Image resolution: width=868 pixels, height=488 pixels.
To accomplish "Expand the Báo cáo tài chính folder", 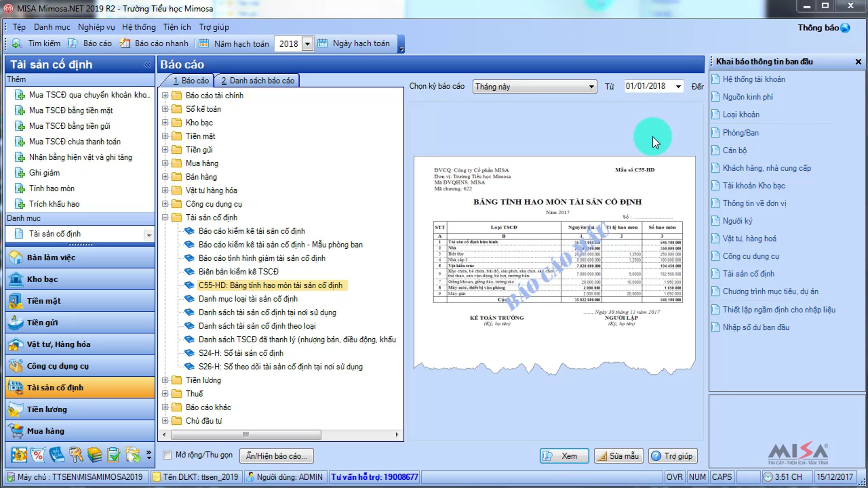I will (x=165, y=95).
